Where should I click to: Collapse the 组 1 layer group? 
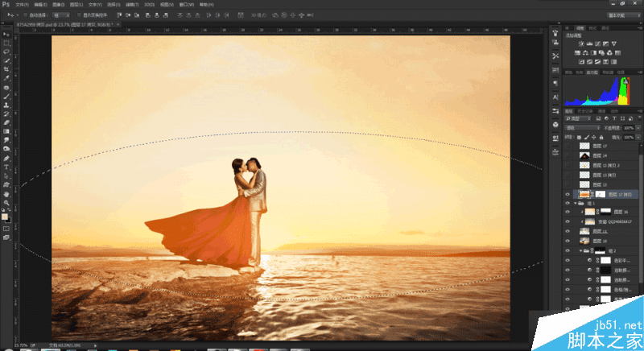click(x=574, y=204)
